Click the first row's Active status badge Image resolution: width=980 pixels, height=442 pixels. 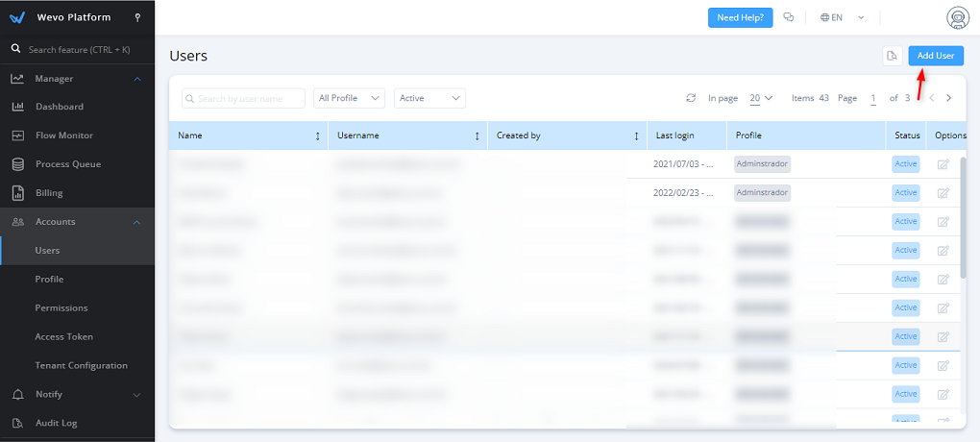click(906, 164)
